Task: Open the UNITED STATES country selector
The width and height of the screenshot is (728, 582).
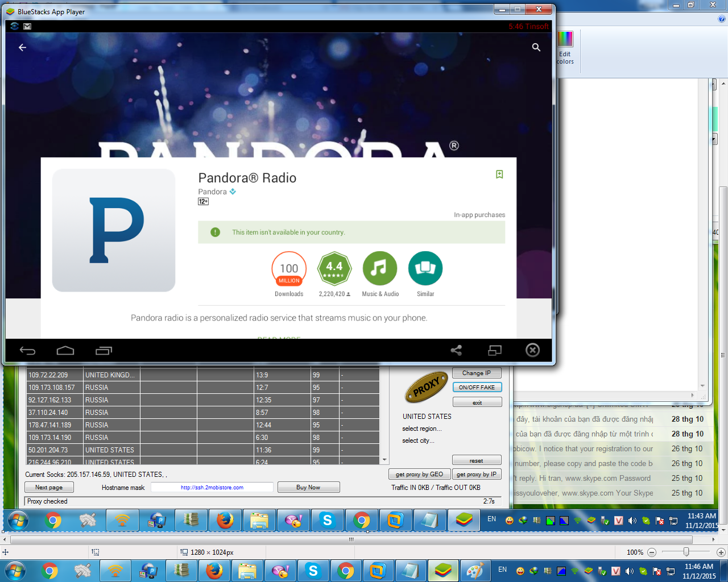Action: click(x=427, y=417)
